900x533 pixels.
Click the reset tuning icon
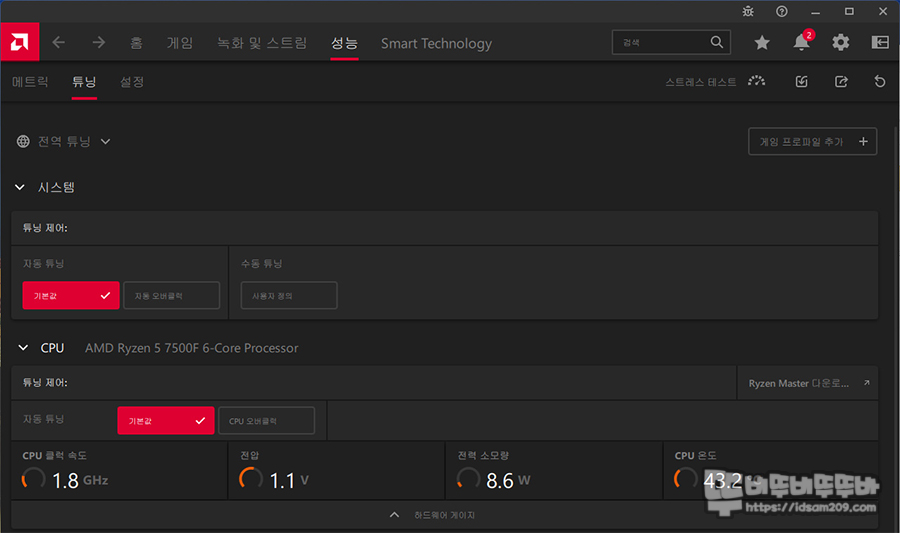(x=879, y=81)
